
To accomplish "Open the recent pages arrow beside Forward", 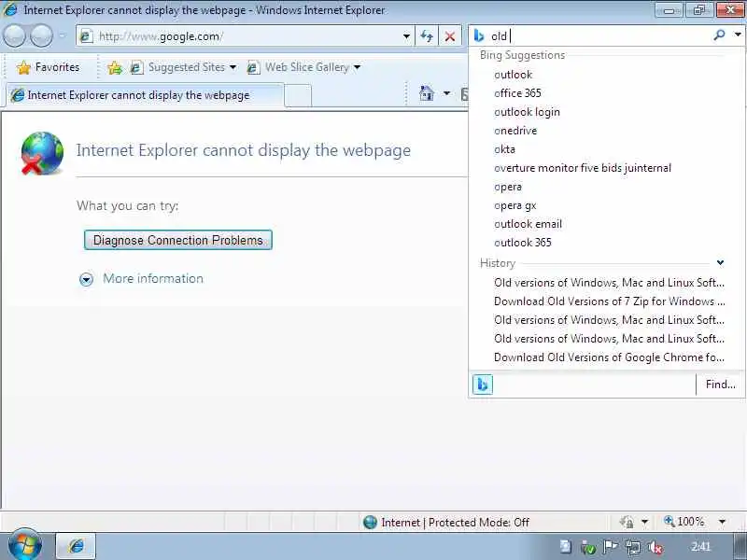I will (63, 36).
